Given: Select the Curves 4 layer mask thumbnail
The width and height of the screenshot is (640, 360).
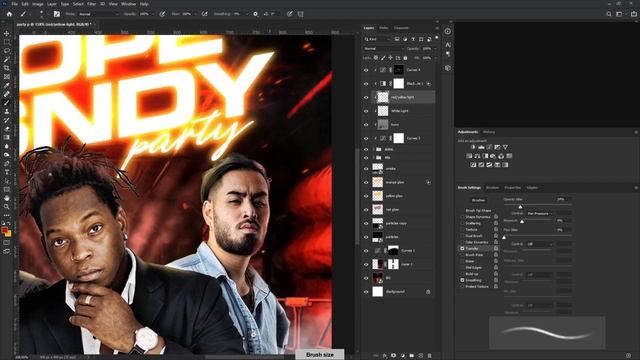Looking at the screenshot, I should pos(398,70).
